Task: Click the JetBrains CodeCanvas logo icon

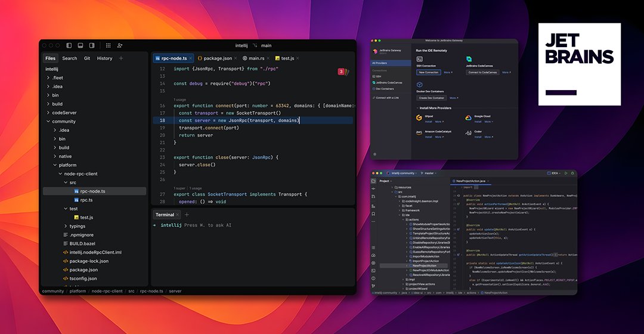Action: 469,59
